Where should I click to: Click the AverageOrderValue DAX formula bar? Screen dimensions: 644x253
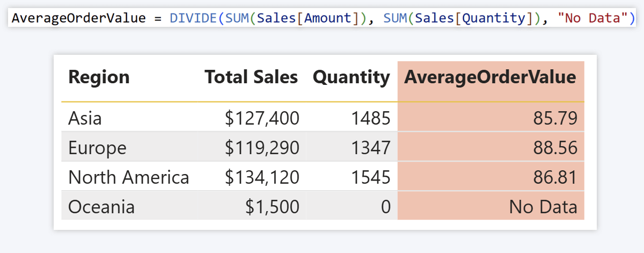[322, 18]
